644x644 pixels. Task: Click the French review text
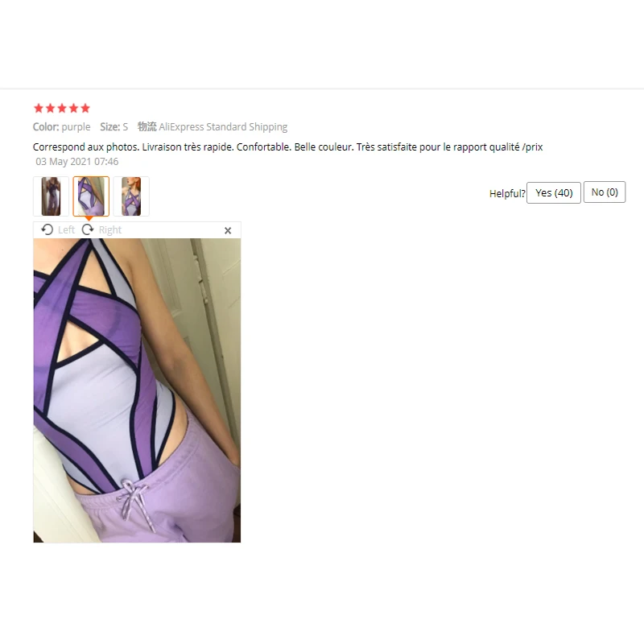(288, 147)
